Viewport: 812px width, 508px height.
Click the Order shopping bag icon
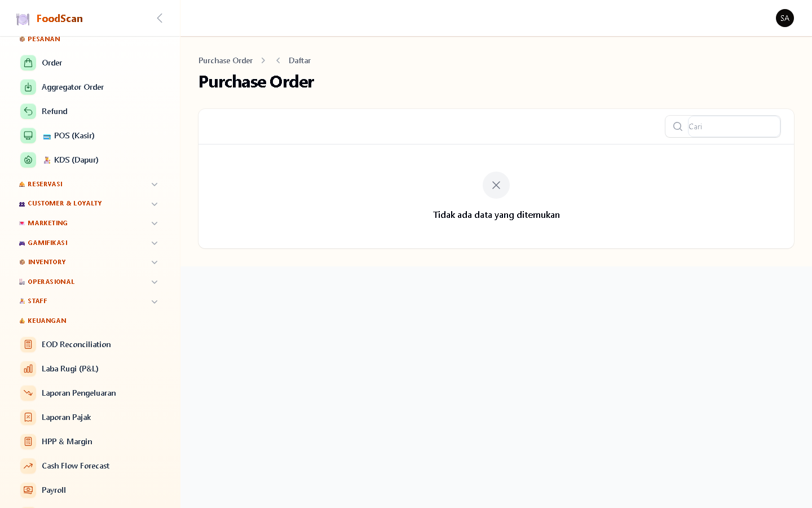28,63
